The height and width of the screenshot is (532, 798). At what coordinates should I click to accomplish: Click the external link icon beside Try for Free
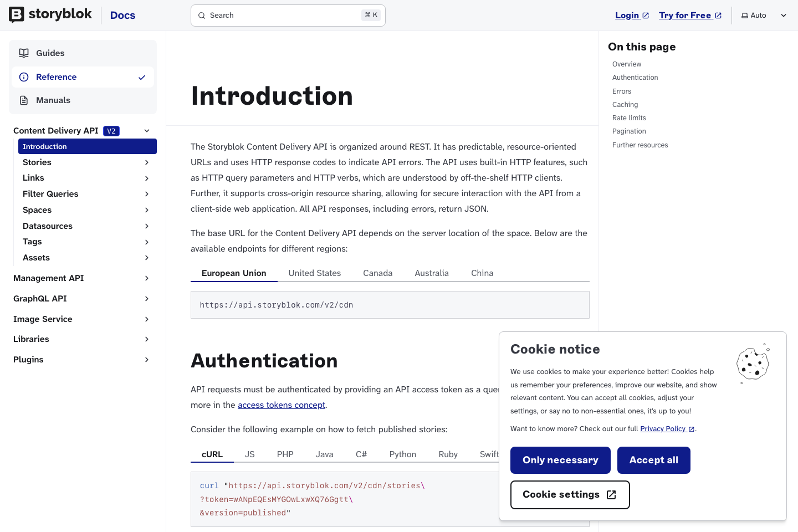pyautogui.click(x=717, y=15)
